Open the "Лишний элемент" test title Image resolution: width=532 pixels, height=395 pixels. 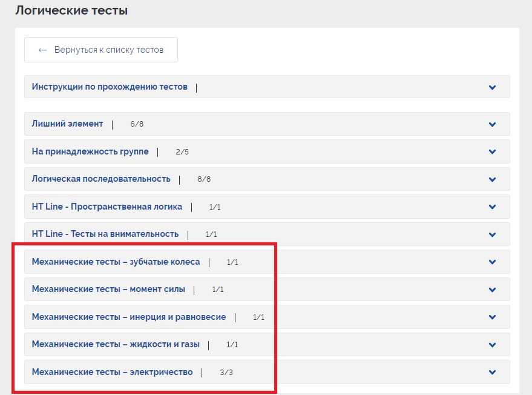[x=67, y=124]
